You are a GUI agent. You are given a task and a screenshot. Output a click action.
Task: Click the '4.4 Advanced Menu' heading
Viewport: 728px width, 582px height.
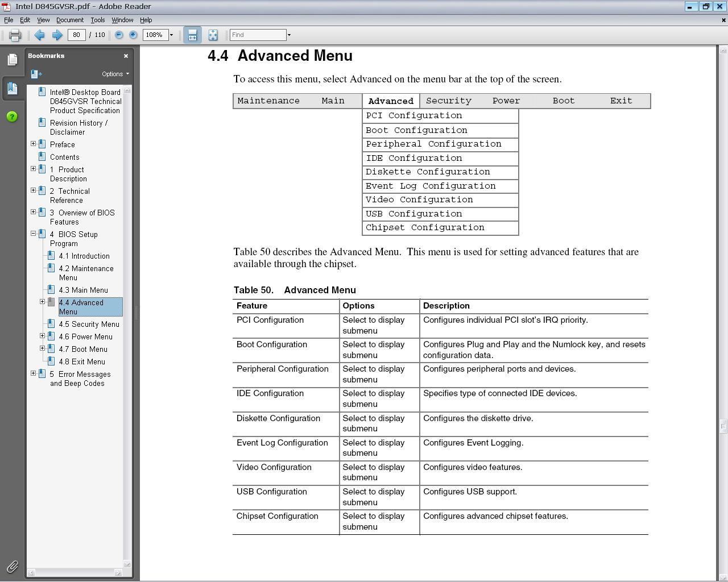280,56
